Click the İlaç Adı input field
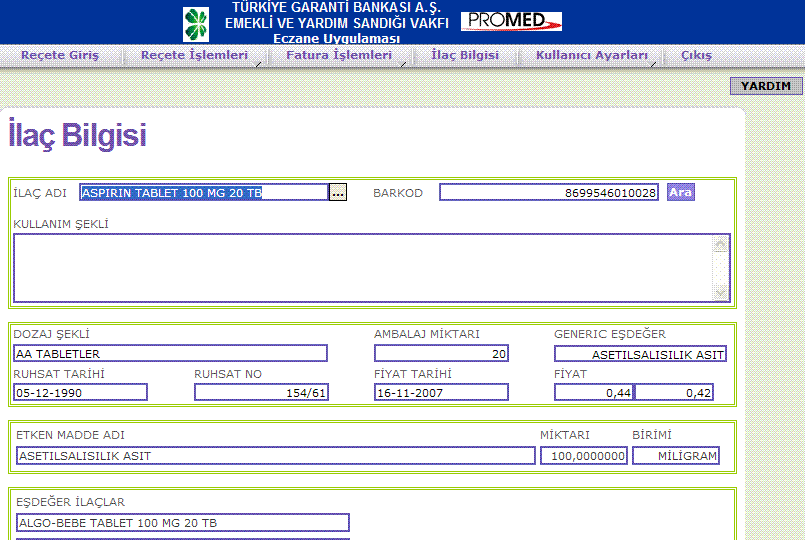 [204, 193]
